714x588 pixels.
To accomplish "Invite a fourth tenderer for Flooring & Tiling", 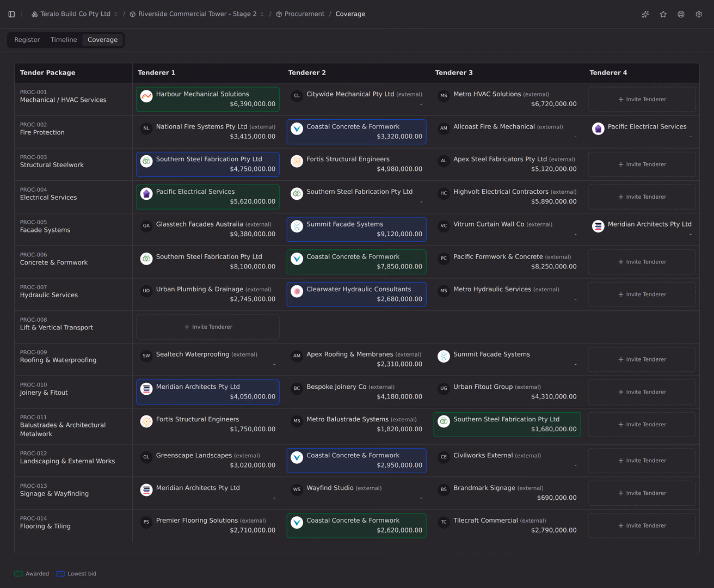I will point(642,526).
